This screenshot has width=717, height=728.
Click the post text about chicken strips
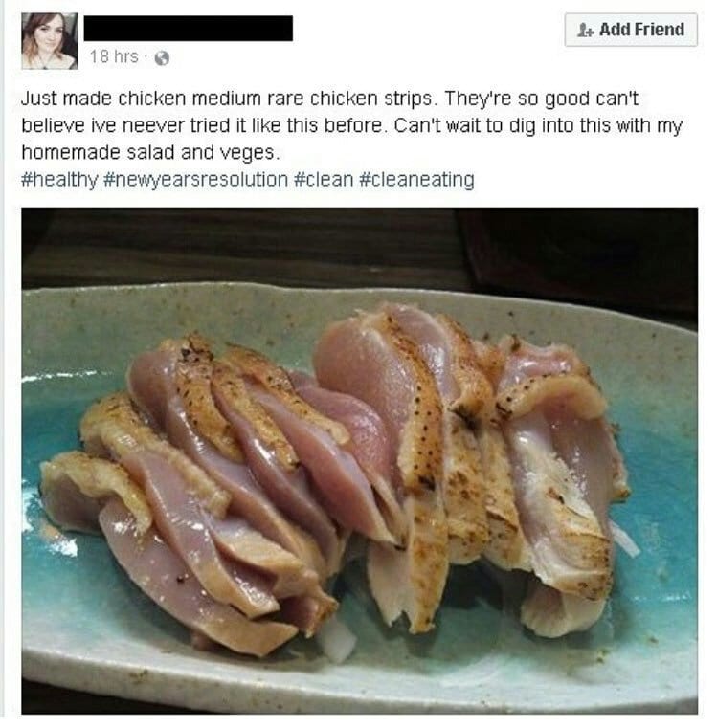point(351,125)
